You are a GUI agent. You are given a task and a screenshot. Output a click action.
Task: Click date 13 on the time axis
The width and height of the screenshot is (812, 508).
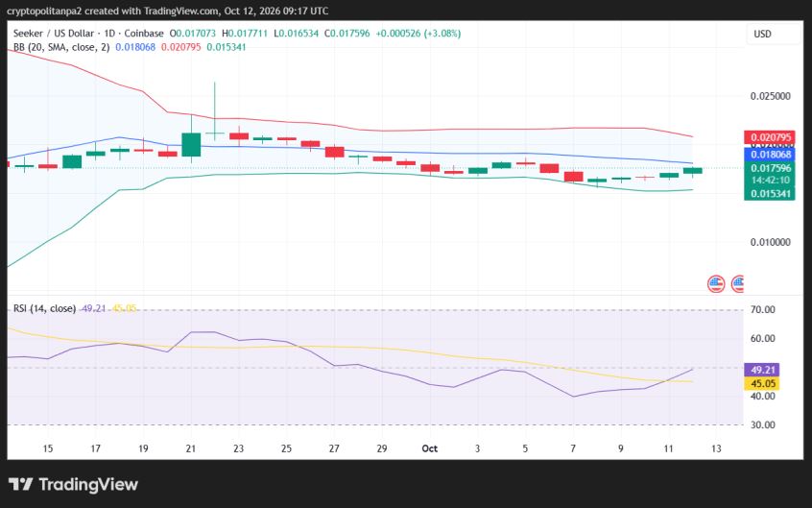click(716, 448)
